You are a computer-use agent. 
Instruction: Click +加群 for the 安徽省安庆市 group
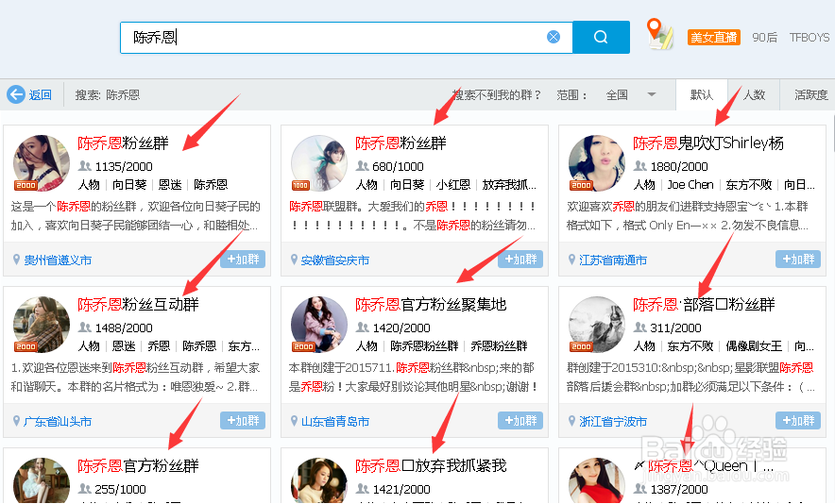point(520,260)
